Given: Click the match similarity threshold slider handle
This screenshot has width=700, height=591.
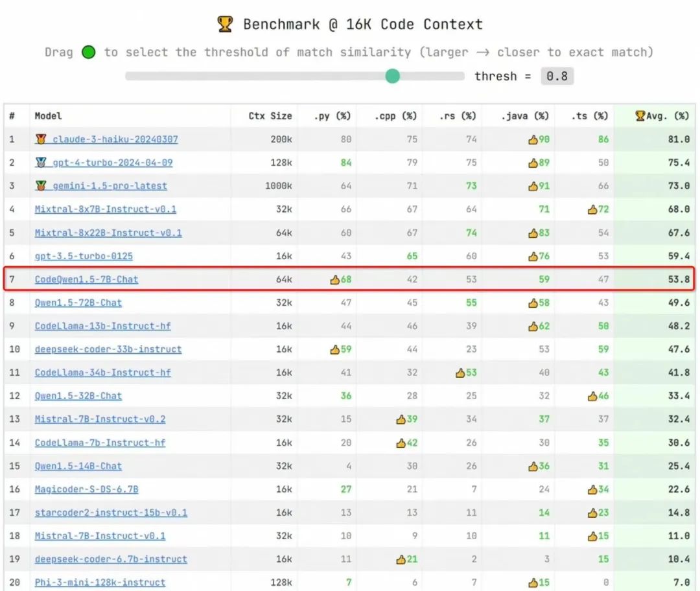Looking at the screenshot, I should coord(392,76).
